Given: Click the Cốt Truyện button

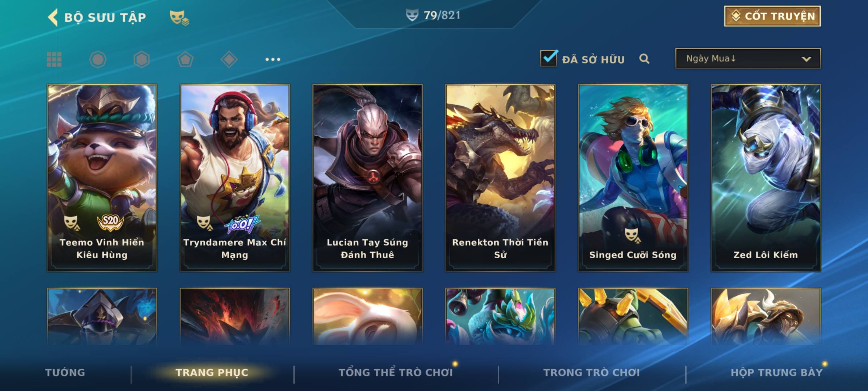Looking at the screenshot, I should click(x=772, y=16).
